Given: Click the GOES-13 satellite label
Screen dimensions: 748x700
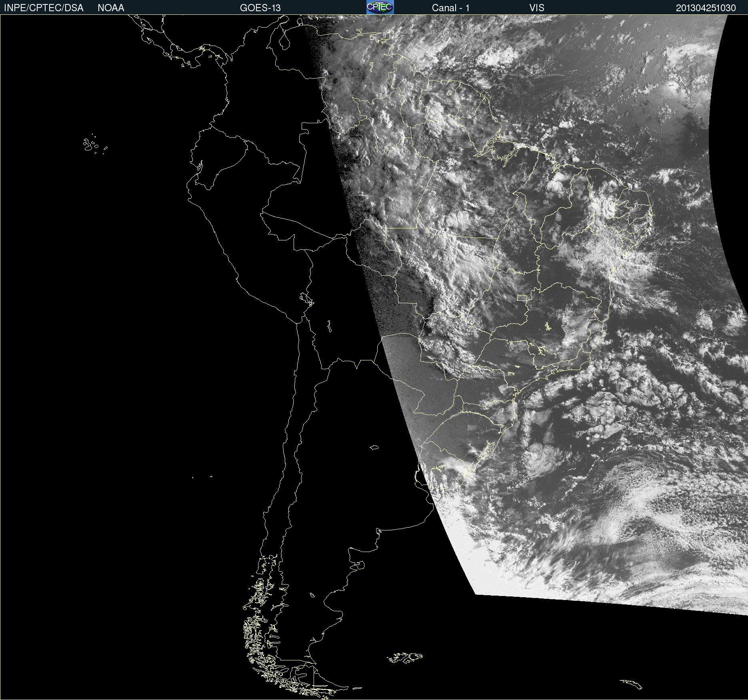Looking at the screenshot, I should 260,8.
